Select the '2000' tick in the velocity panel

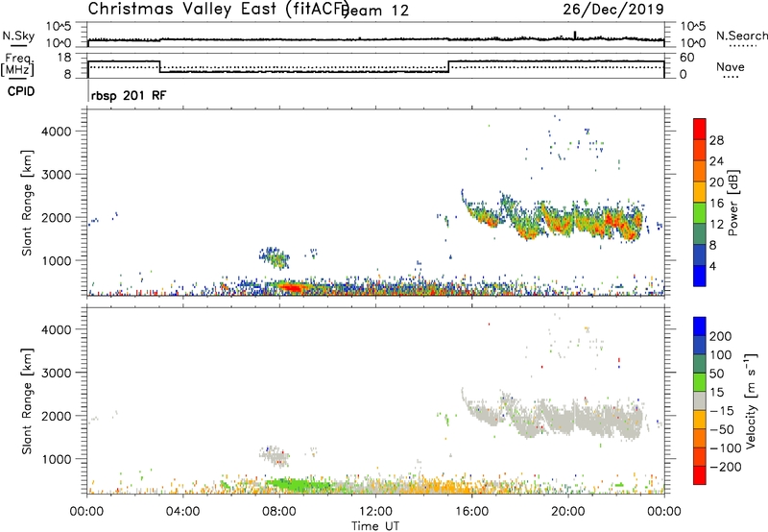57,416
